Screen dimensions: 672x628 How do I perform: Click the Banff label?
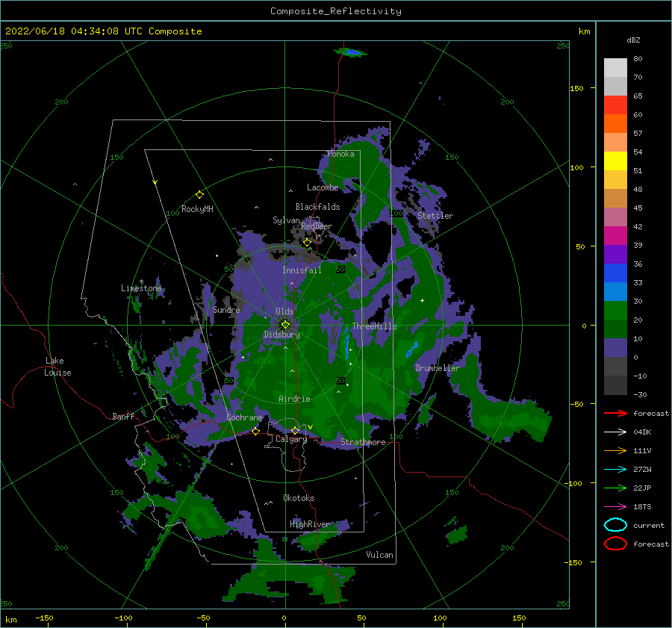tap(123, 416)
